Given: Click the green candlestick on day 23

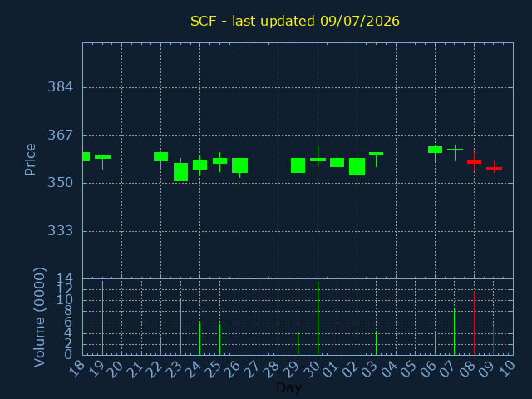Looking at the screenshot, I should click(181, 172).
